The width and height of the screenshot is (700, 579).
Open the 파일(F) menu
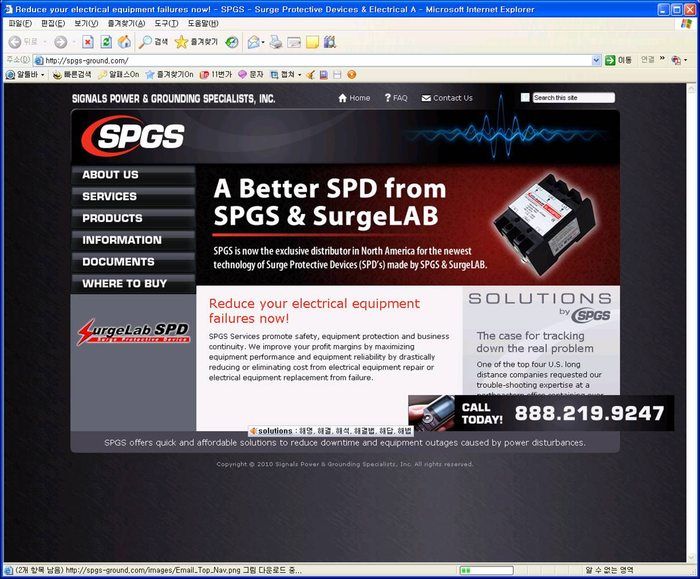click(x=20, y=23)
